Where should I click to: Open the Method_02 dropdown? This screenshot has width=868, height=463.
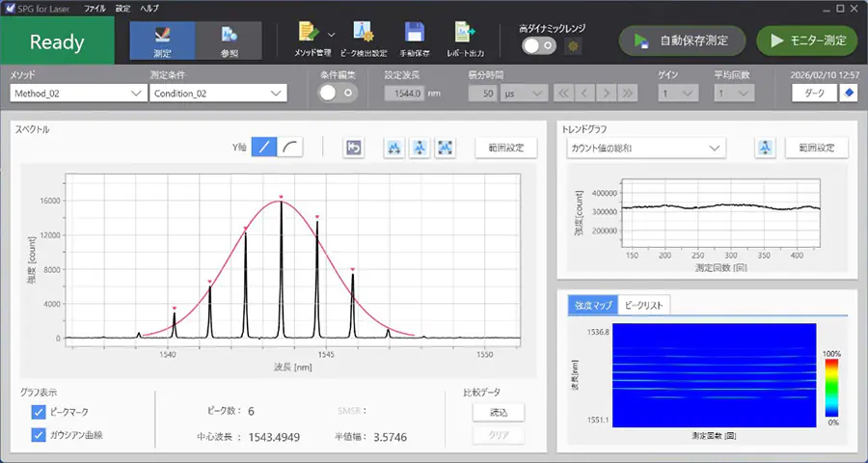77,94
